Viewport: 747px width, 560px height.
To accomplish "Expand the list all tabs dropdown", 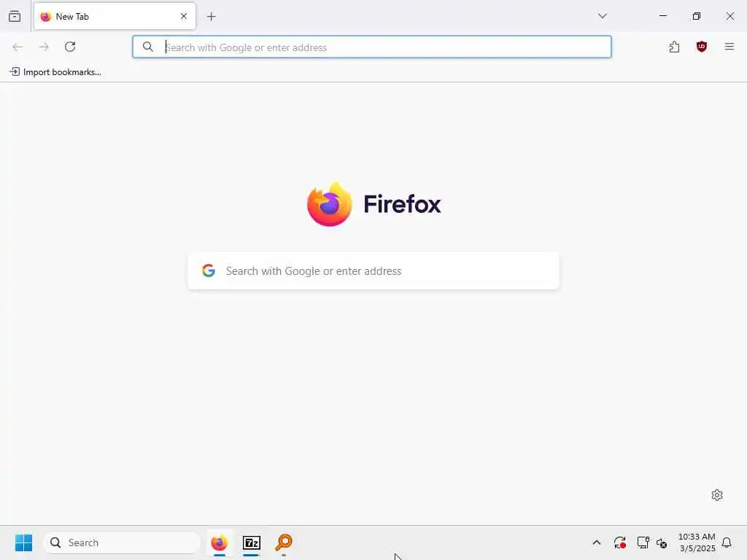I will [602, 16].
